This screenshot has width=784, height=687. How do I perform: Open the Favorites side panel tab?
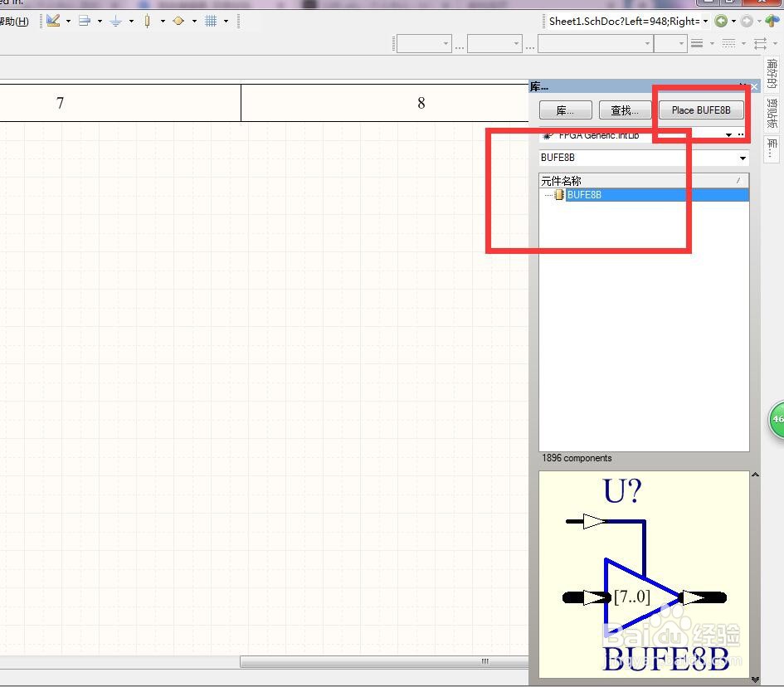click(x=772, y=73)
